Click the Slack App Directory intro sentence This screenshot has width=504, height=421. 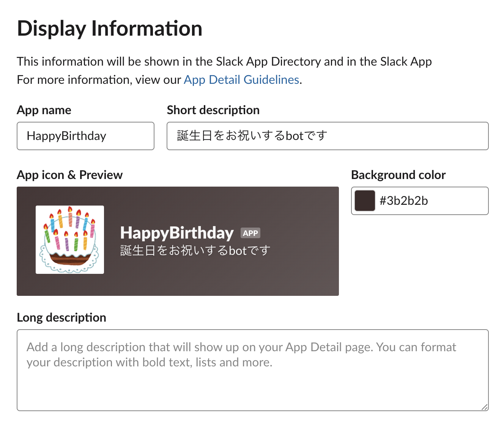point(224,62)
